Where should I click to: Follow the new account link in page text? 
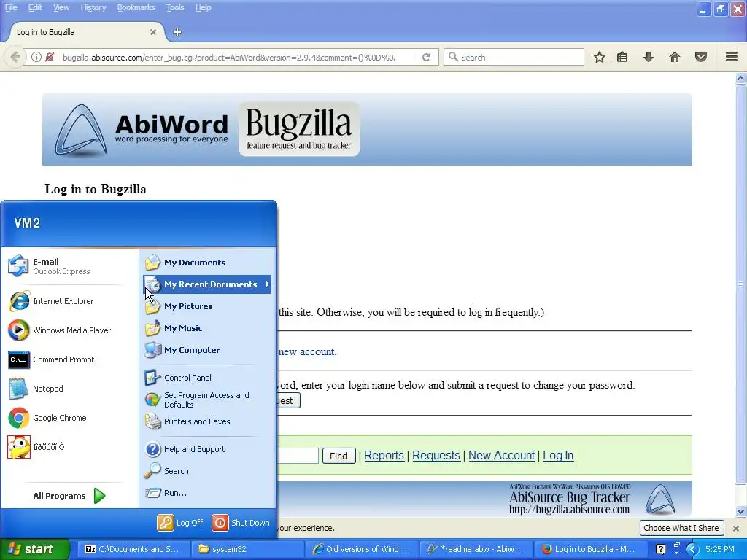(x=306, y=351)
